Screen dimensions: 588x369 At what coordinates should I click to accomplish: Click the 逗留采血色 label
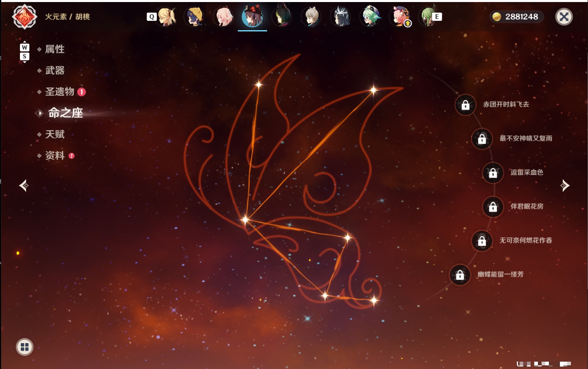(x=527, y=172)
